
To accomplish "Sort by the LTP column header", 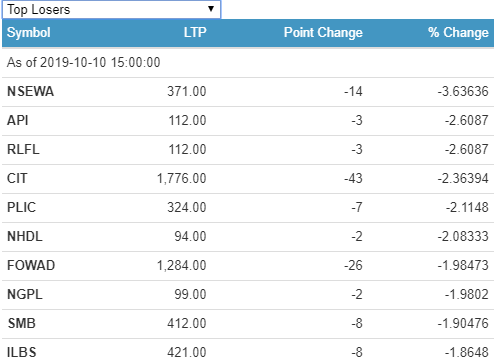I will [195, 32].
